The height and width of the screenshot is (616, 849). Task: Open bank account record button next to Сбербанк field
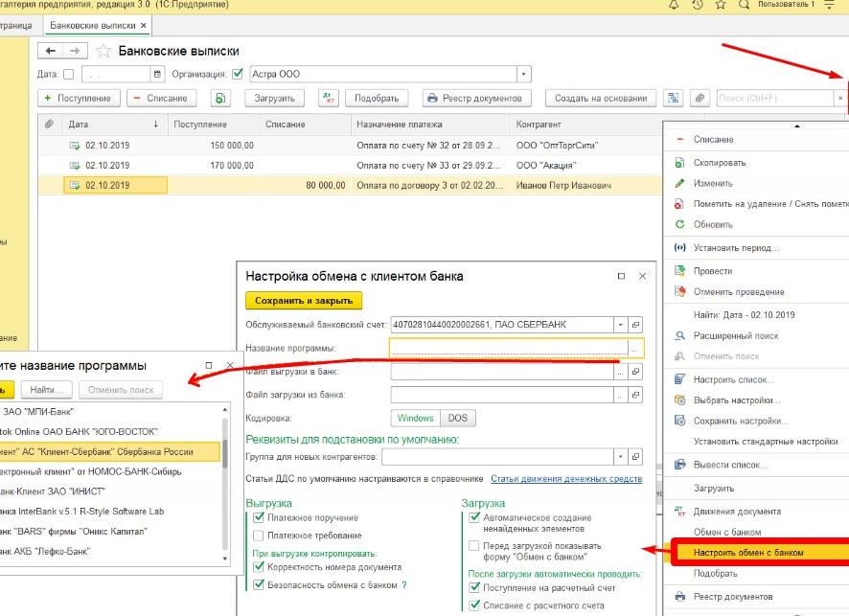(635, 325)
